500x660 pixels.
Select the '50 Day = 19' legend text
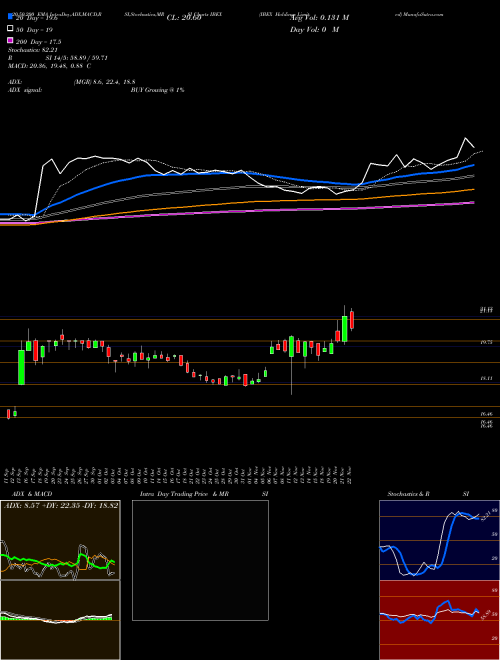click(x=35, y=29)
